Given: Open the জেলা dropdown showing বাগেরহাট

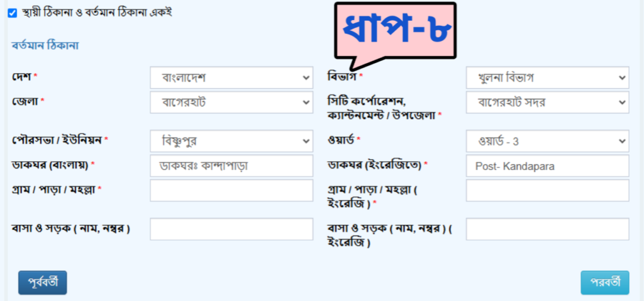Looking at the screenshot, I should click(231, 102).
